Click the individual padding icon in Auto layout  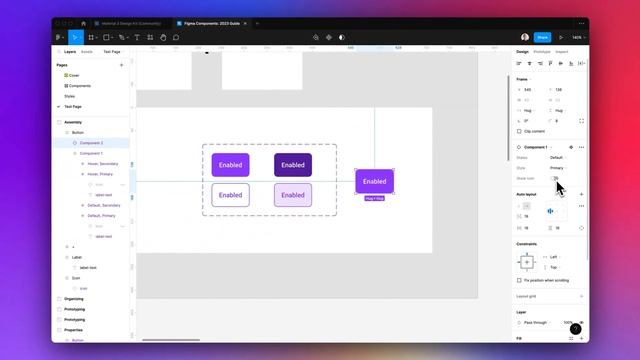coord(581,228)
